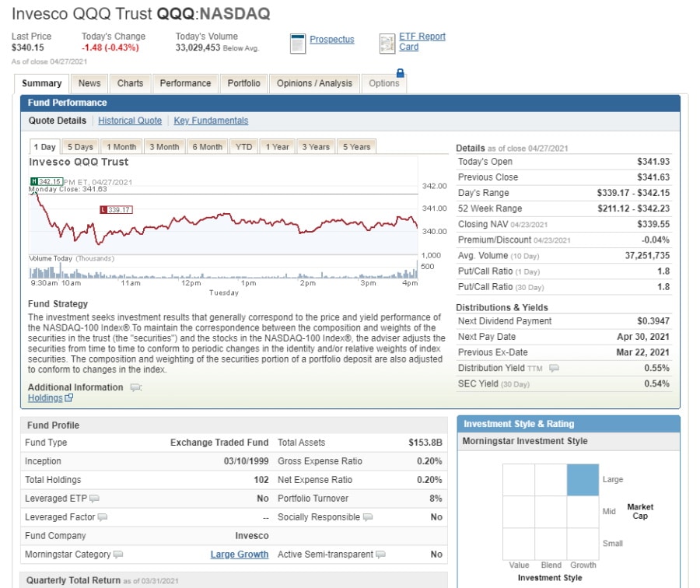This screenshot has width=700, height=588.
Task: Open the Key Fundamentals link
Action: (x=211, y=121)
